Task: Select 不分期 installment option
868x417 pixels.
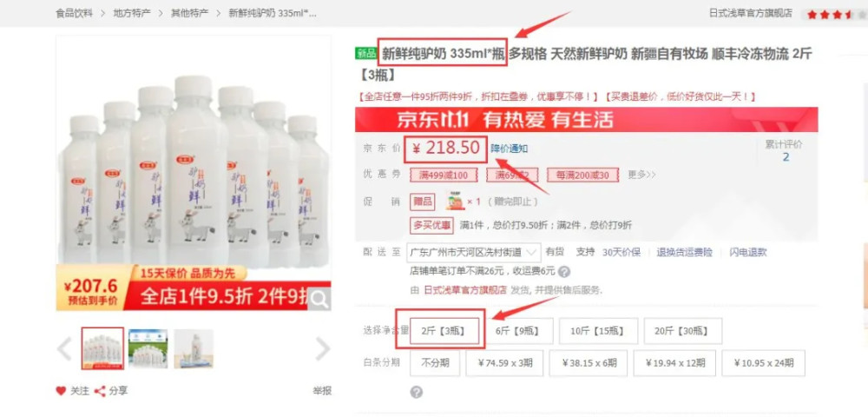Action: coord(435,363)
